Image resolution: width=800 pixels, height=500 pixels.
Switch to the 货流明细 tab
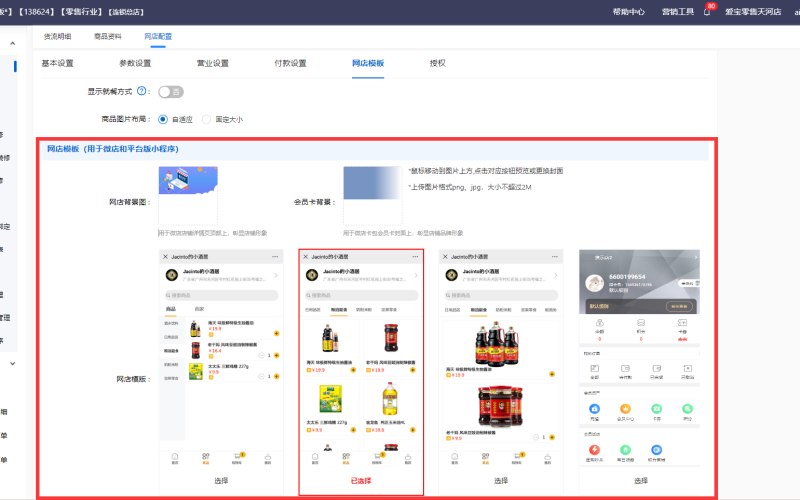58,36
